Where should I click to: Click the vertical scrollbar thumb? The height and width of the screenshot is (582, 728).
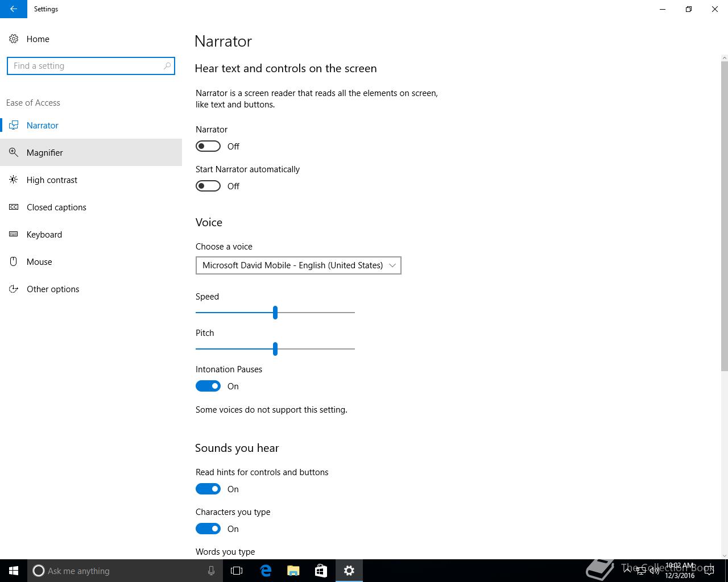pos(724,216)
